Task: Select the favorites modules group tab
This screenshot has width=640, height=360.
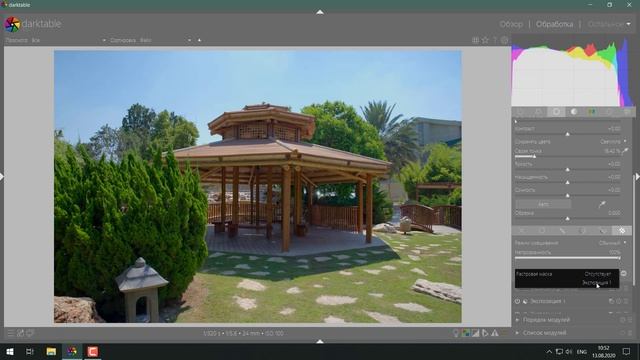Action: (538, 112)
